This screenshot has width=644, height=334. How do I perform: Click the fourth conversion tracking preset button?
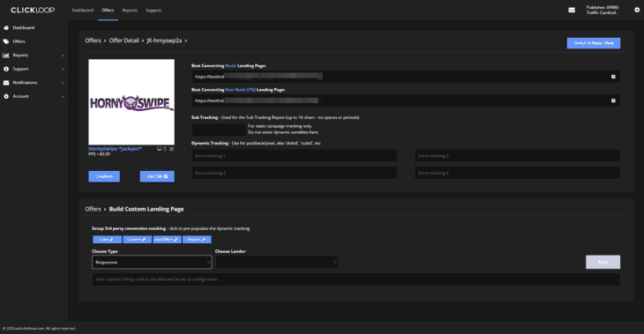pos(197,240)
